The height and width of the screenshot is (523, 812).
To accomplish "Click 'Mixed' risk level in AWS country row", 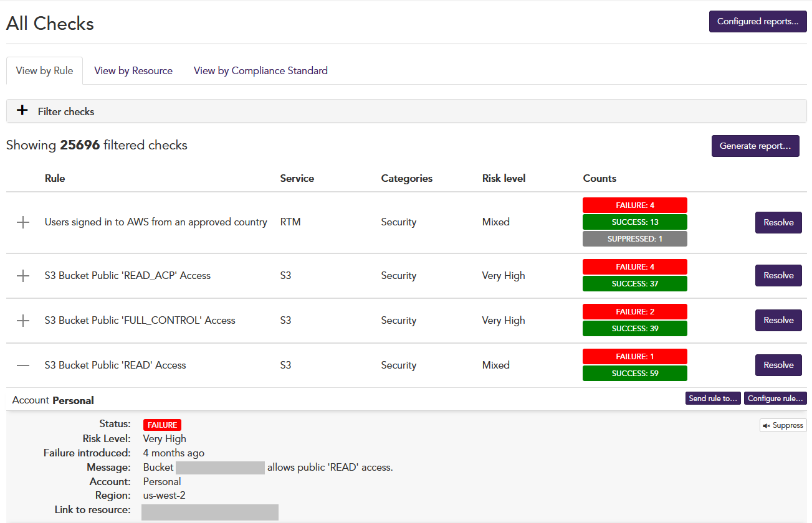I will point(496,222).
